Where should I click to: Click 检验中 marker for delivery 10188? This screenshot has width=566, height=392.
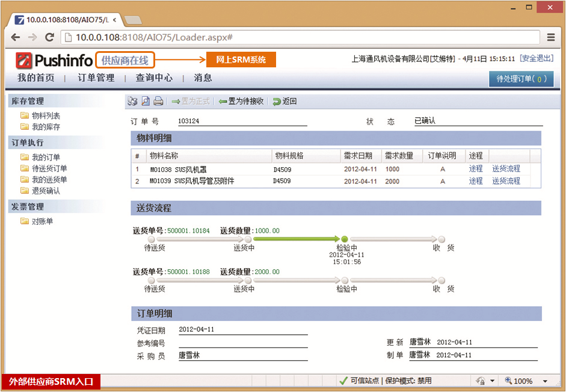click(345, 280)
